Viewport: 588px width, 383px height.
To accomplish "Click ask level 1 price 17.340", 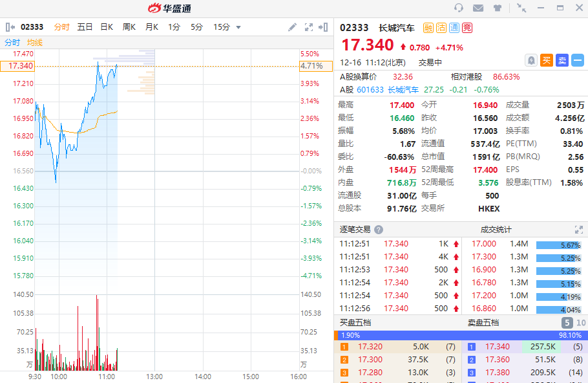I will pyautogui.click(x=498, y=347).
